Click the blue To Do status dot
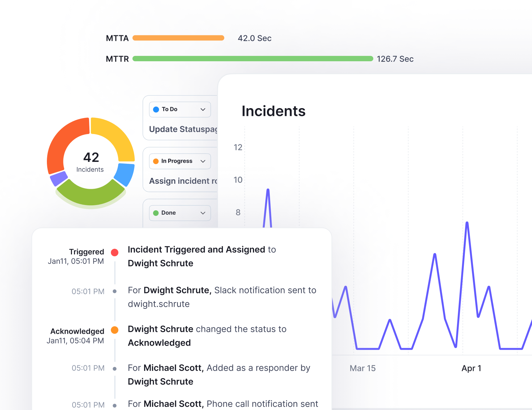 (x=156, y=109)
